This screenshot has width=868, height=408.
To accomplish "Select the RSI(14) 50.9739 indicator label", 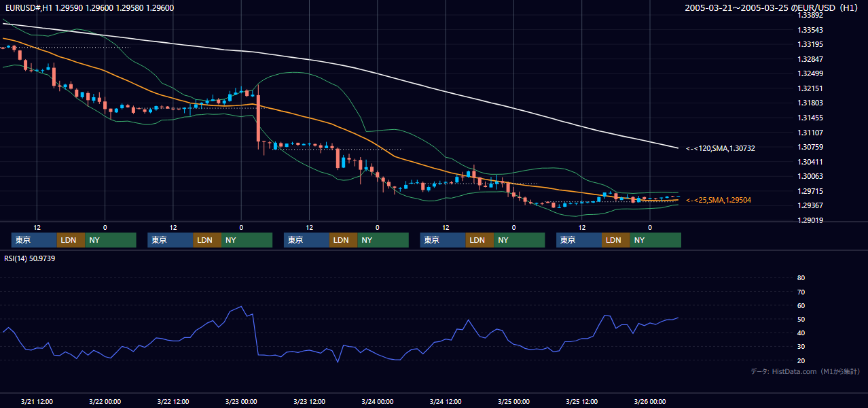I will 29,258.
